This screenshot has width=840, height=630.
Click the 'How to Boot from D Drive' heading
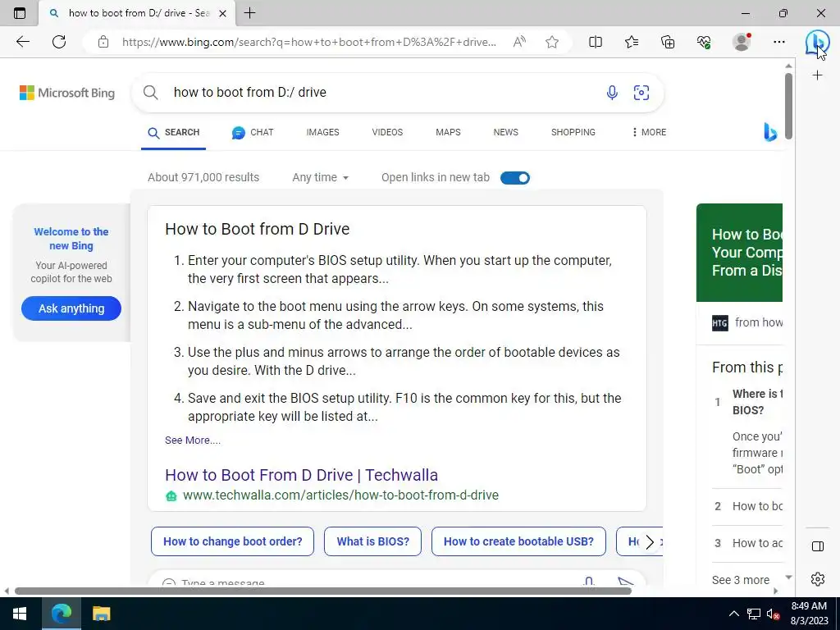coord(257,230)
